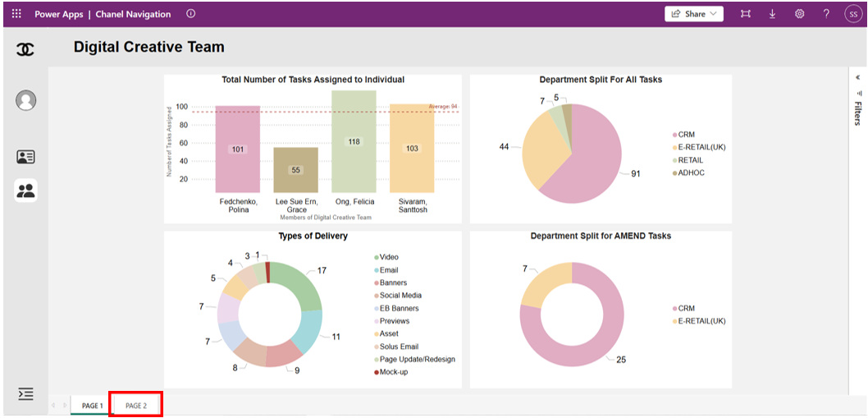Select the PAGE 1 tab
The image size is (868, 418).
(x=91, y=406)
